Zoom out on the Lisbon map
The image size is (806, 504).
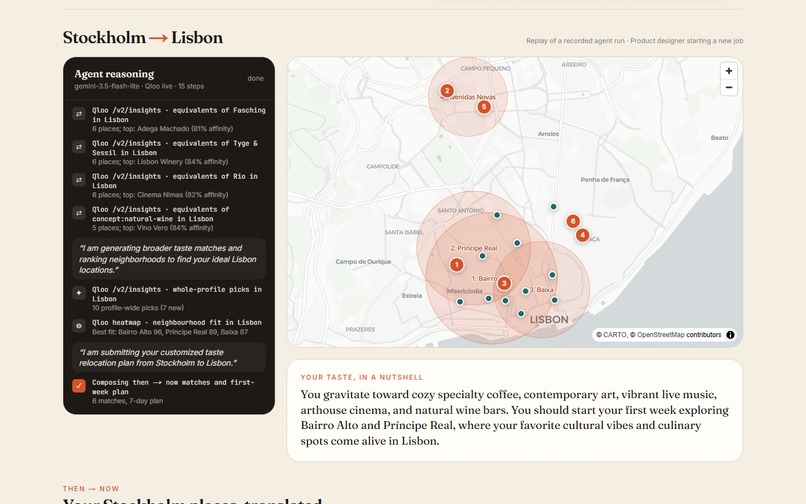point(728,87)
